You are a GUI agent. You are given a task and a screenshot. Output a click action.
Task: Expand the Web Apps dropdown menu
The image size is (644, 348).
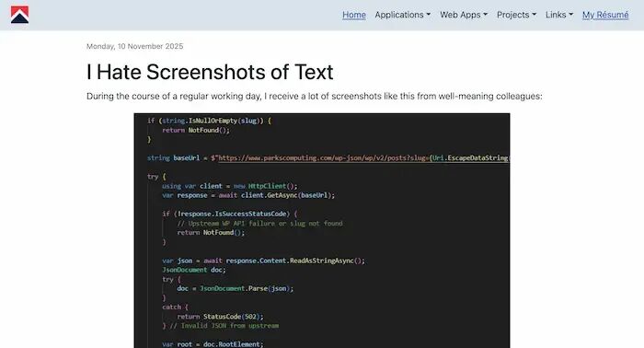(464, 15)
